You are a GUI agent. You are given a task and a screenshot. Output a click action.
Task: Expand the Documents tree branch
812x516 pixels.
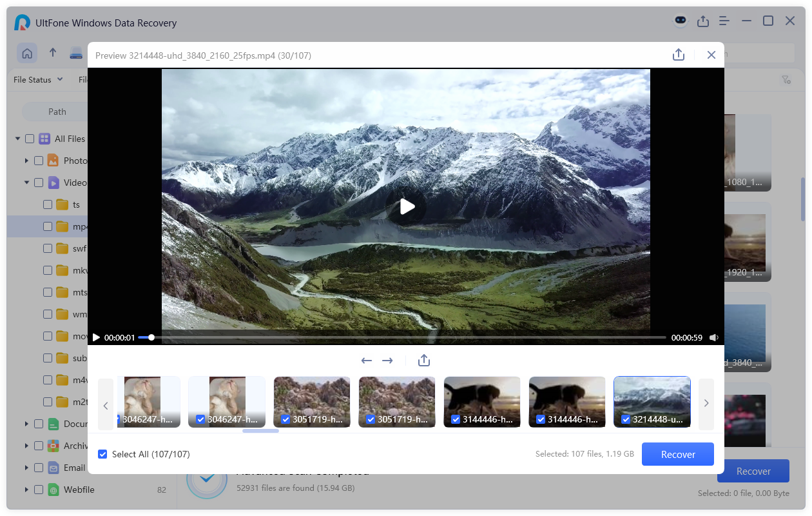(x=26, y=423)
